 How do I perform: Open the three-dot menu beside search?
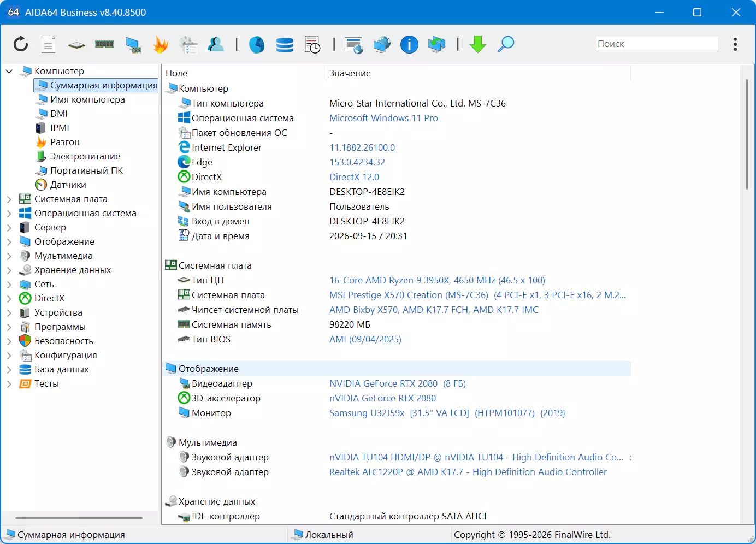coord(735,44)
